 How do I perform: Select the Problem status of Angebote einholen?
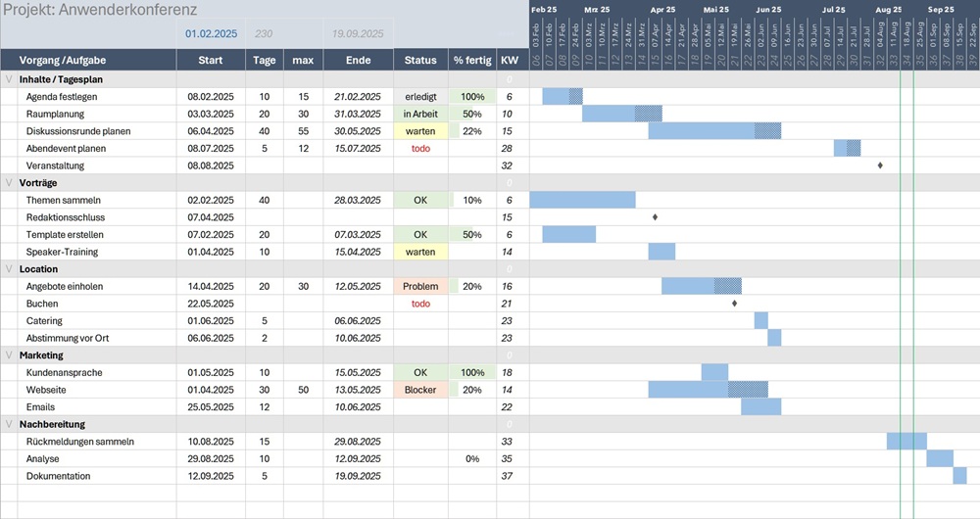pos(420,286)
